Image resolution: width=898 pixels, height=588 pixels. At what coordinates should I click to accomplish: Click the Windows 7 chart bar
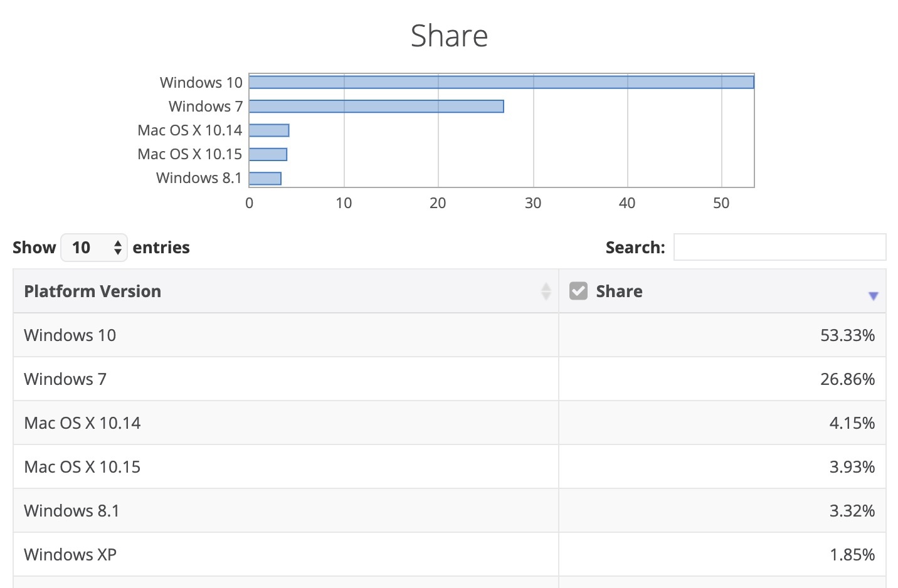click(376, 107)
